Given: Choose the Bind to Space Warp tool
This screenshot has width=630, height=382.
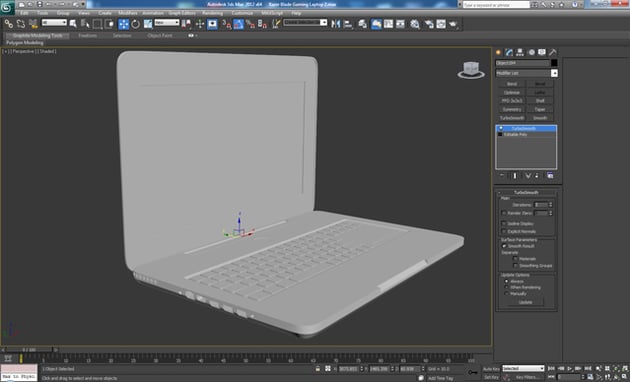Looking at the screenshot, I should (x=33, y=24).
